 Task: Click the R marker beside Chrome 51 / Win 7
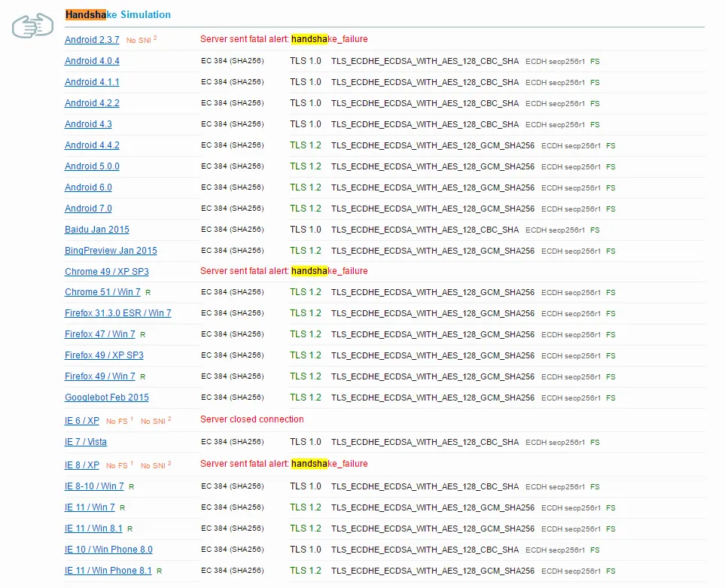coord(148,293)
